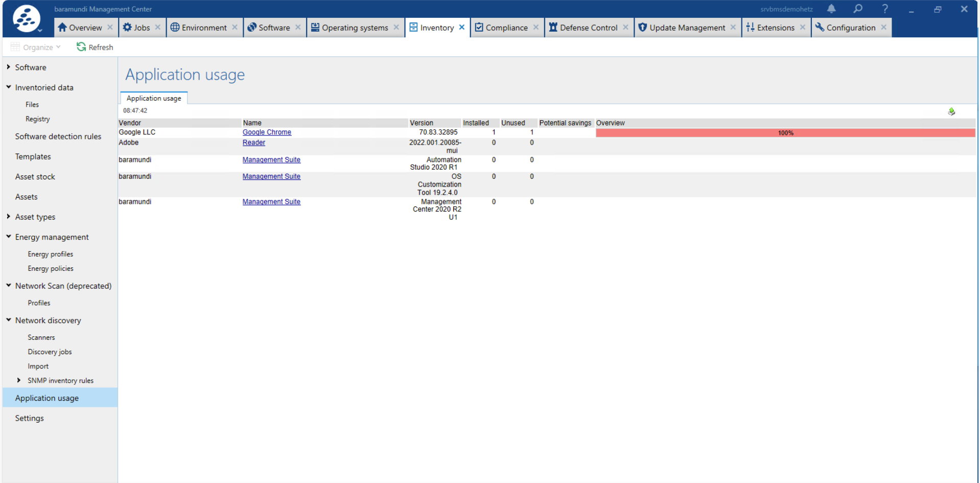Switch to the Update Management tab
The image size is (980, 483).
point(682,28)
